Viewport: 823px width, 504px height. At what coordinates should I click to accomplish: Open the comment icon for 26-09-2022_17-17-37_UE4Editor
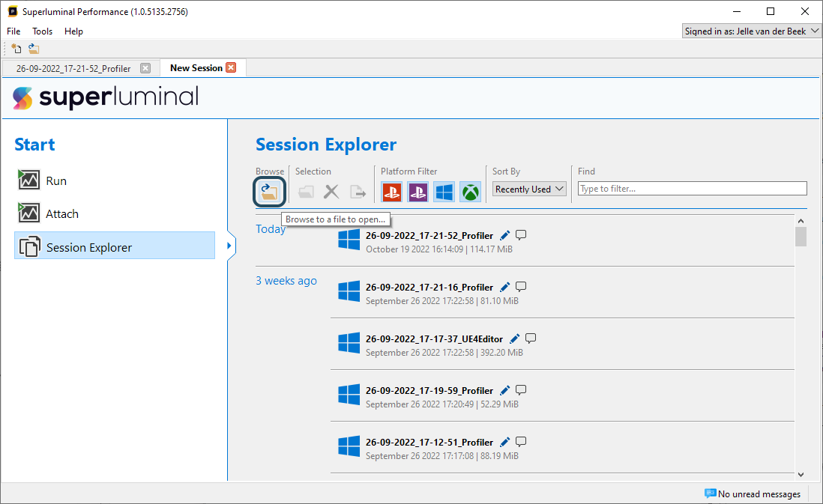[x=531, y=338]
